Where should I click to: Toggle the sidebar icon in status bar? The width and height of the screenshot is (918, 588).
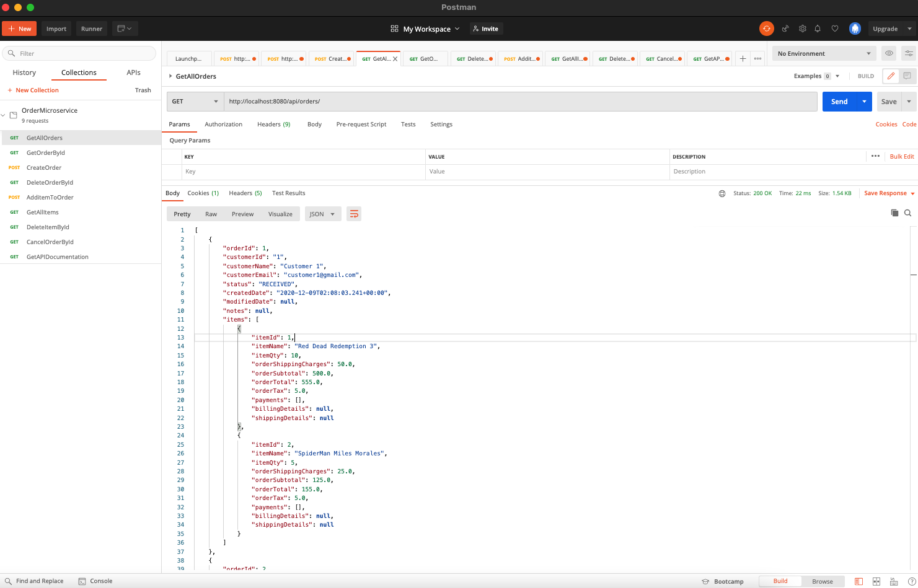click(858, 581)
